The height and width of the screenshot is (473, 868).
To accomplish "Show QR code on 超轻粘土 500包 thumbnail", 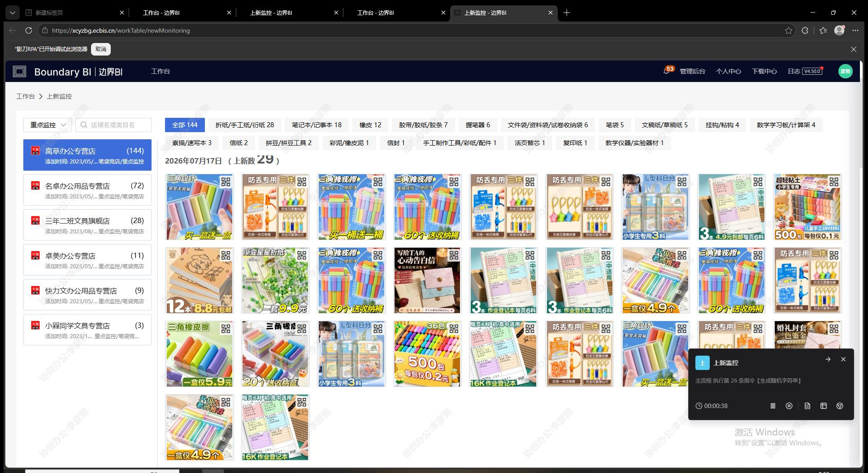I will [x=834, y=181].
